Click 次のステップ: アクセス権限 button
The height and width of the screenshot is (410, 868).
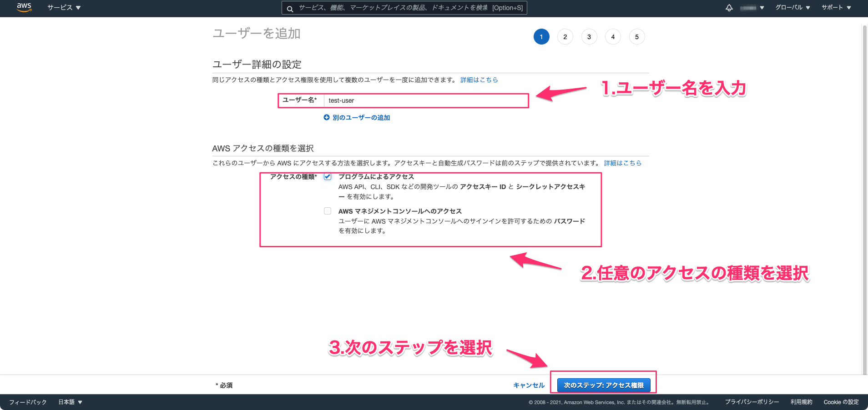(604, 385)
